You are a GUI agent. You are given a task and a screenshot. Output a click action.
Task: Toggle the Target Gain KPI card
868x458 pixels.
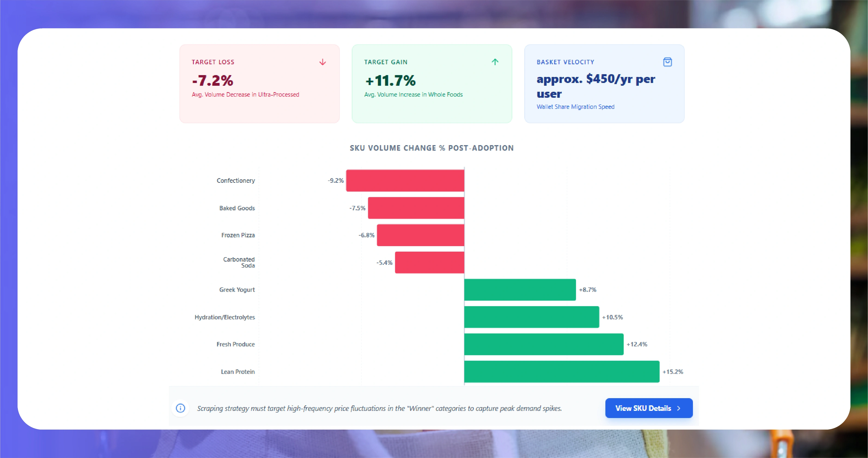(432, 84)
